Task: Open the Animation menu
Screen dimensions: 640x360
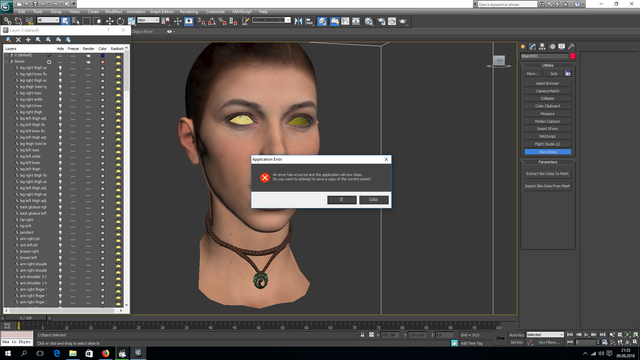Action: (x=136, y=11)
